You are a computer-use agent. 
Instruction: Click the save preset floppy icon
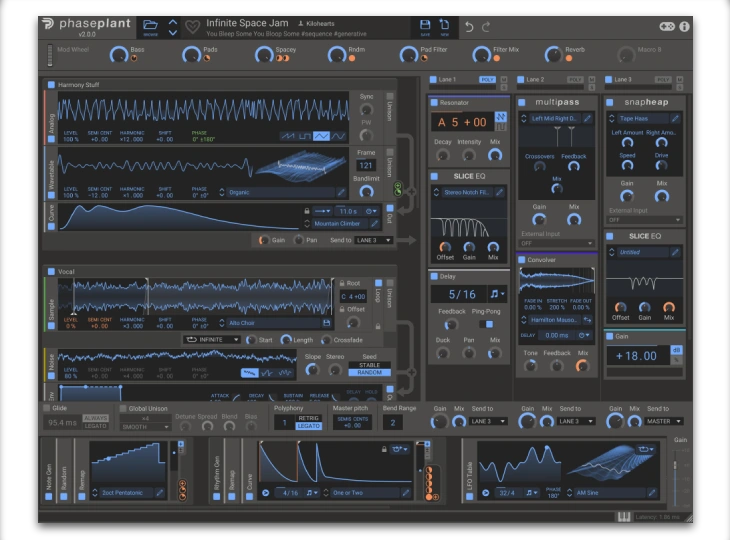[425, 25]
